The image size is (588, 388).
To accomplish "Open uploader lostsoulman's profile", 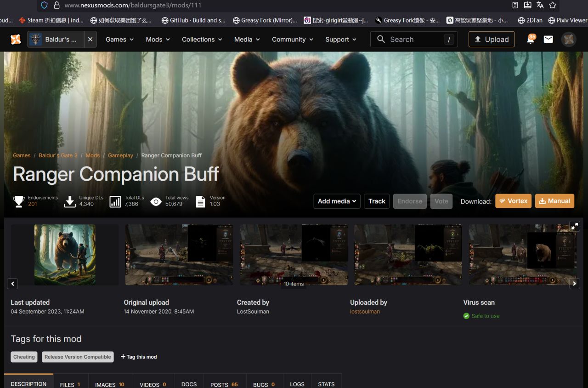I will 365,312.
